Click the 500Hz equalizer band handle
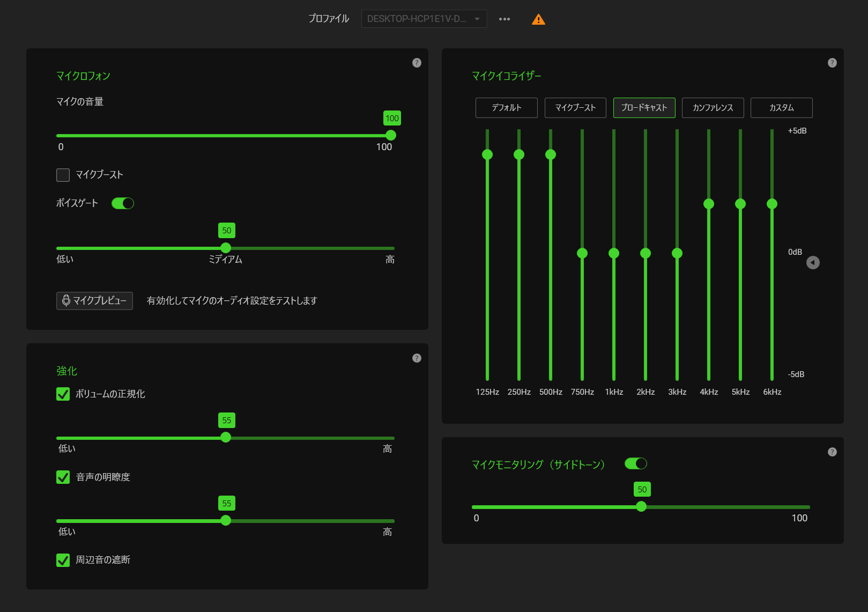Screen dimensions: 868x612 pos(551,154)
